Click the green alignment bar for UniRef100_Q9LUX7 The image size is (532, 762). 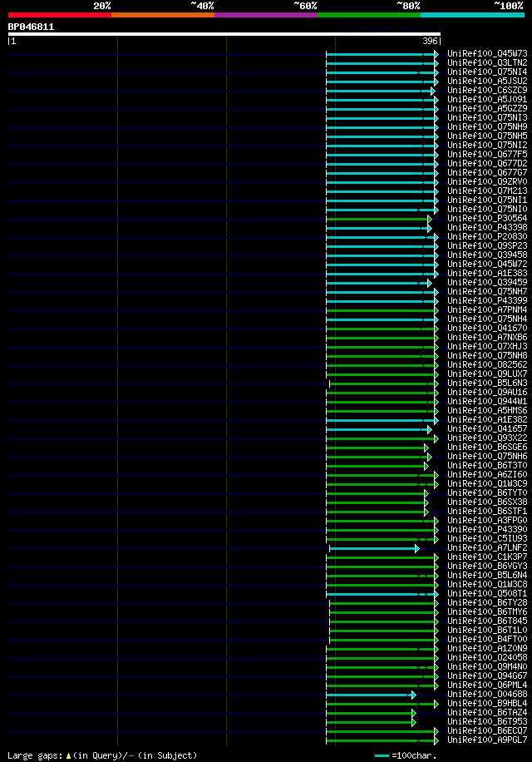coord(381,374)
